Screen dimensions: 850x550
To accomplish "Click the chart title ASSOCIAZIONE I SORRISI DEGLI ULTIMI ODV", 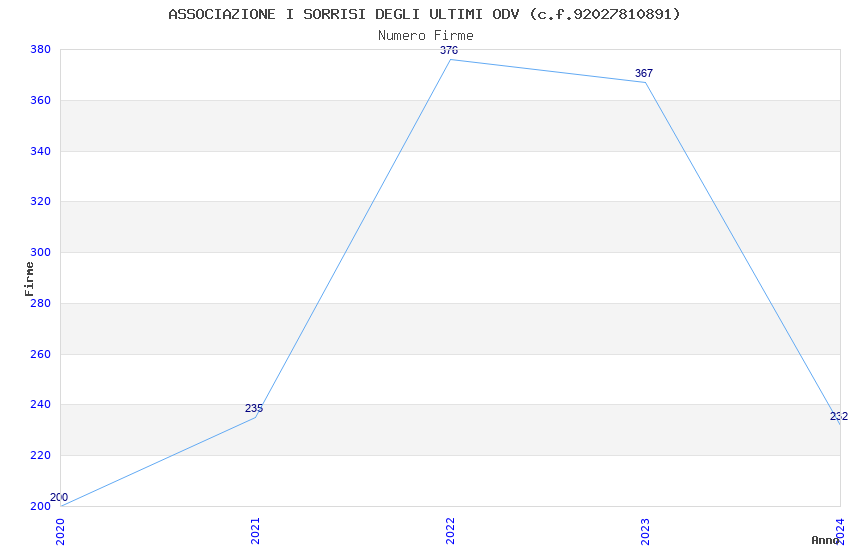I will point(424,15).
